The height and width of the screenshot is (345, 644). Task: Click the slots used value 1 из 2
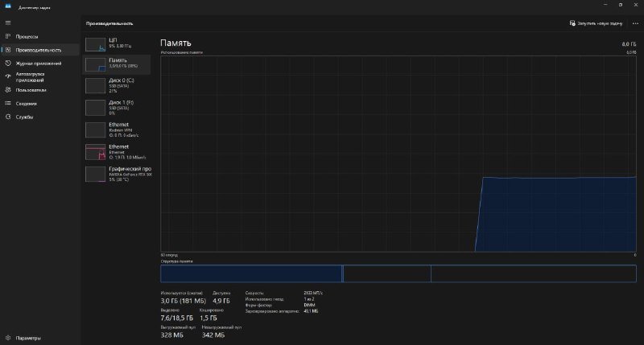tap(309, 299)
